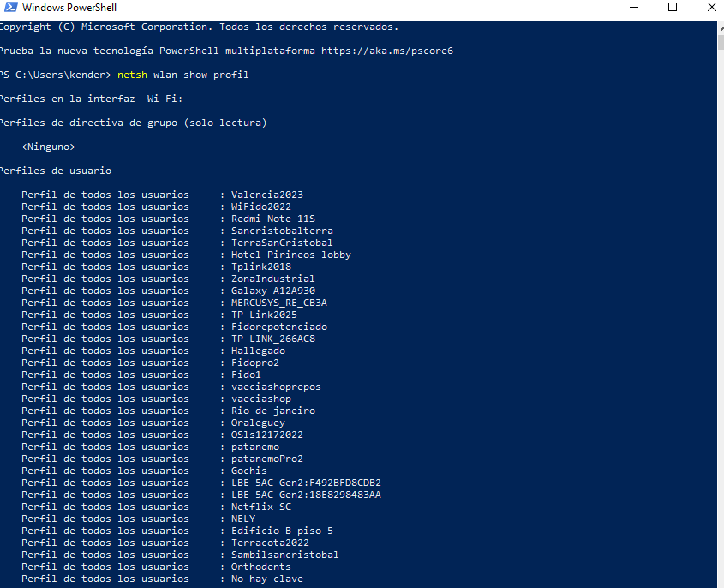This screenshot has width=724, height=588.
Task: Click the heading 'Perfiles de directiva de grupo'
Action: (x=88, y=123)
